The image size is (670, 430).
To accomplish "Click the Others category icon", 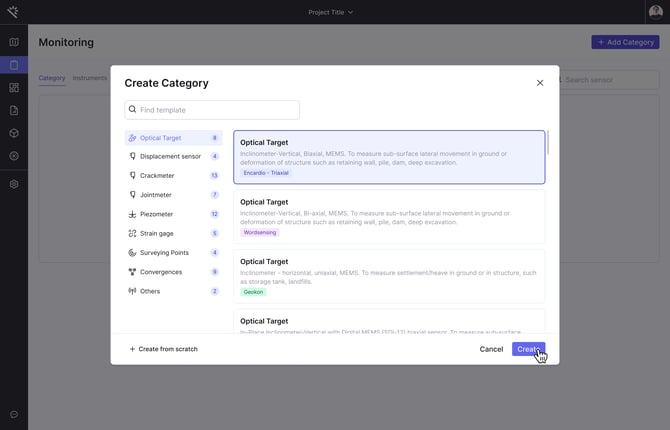I will coord(132,291).
